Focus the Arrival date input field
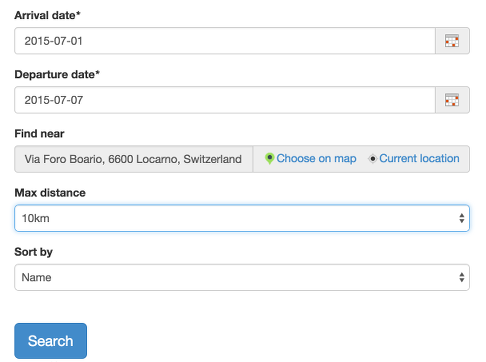Viewport: 486px width, 362px height. click(225, 41)
